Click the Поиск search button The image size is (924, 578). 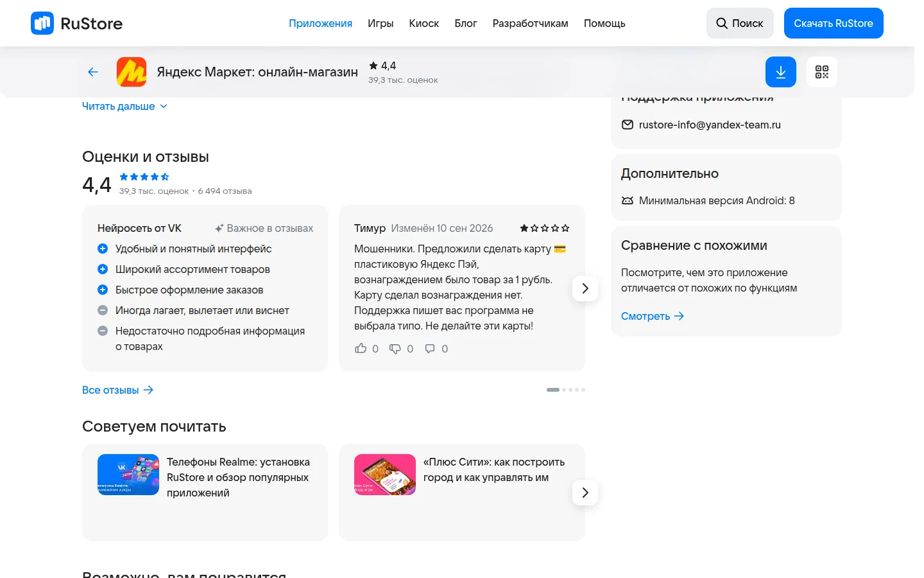[x=740, y=23]
